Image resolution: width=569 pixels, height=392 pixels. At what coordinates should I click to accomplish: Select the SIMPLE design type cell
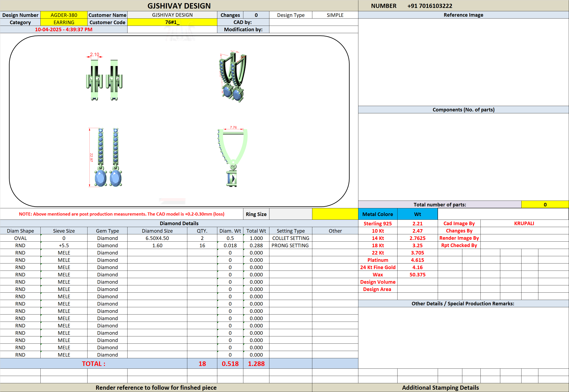tap(335, 15)
